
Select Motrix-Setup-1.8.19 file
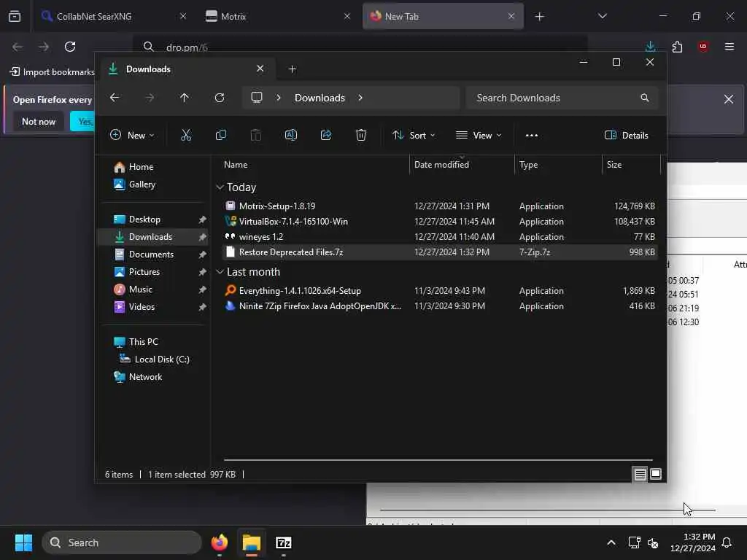pyautogui.click(x=440, y=206)
